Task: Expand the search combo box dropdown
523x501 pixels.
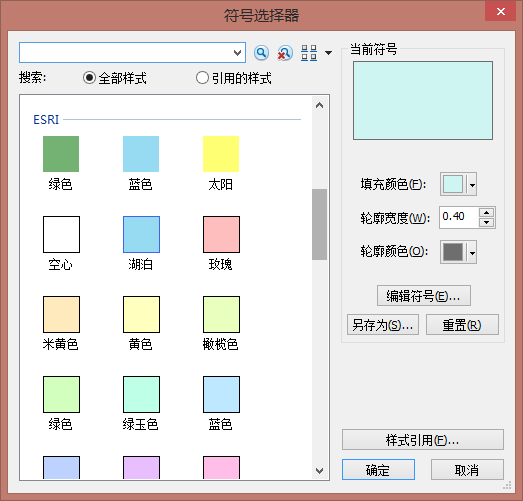Action: pyautogui.click(x=237, y=53)
